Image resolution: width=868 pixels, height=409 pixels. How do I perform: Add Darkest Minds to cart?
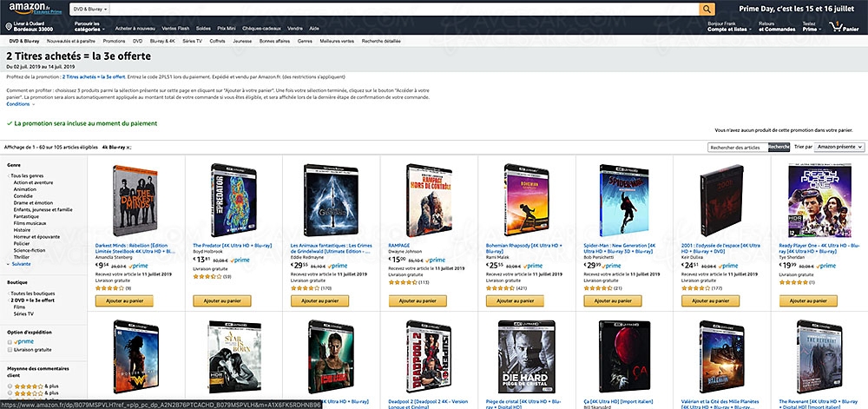pos(124,300)
